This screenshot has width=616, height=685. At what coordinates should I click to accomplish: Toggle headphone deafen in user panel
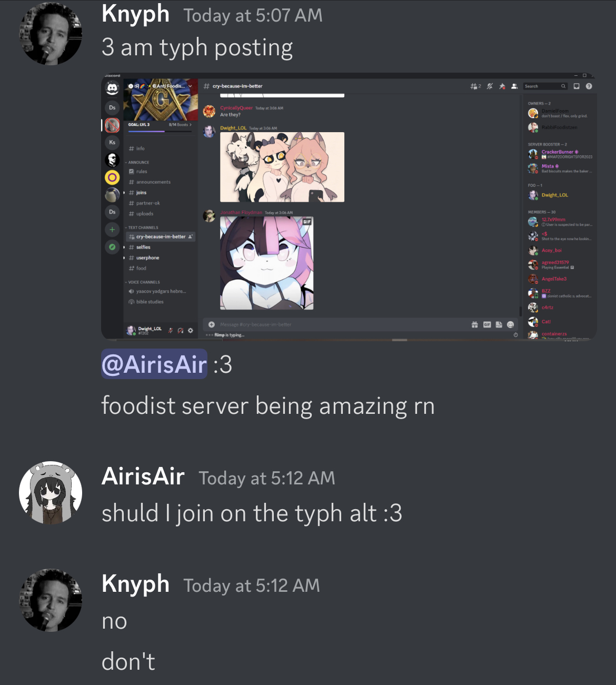click(x=181, y=331)
